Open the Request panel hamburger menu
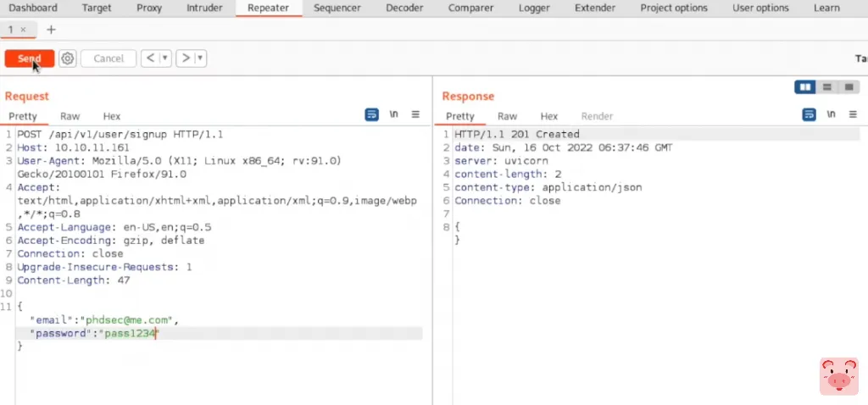 tap(415, 114)
